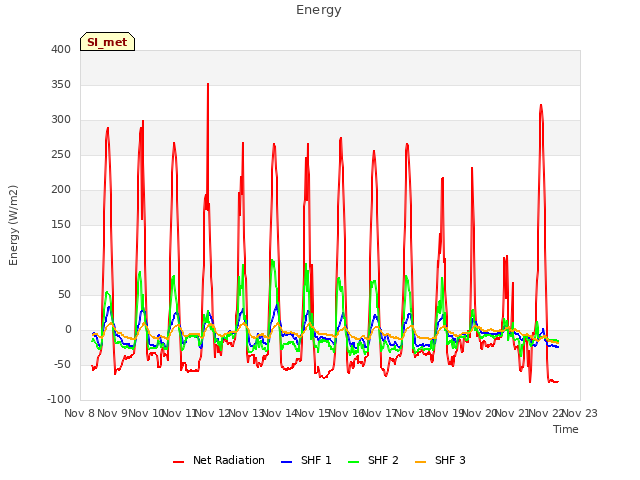Click the 200 y-axis tick label
The image size is (640, 480).
pyautogui.click(x=61, y=189)
